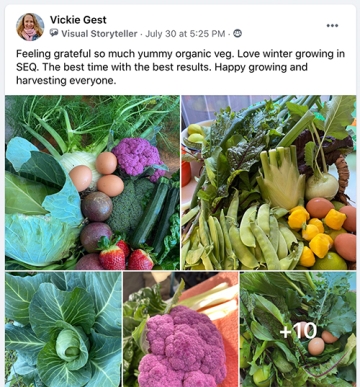The width and height of the screenshot is (360, 387).
Task: View the growing cabbage plant photo
Action: 63,329
